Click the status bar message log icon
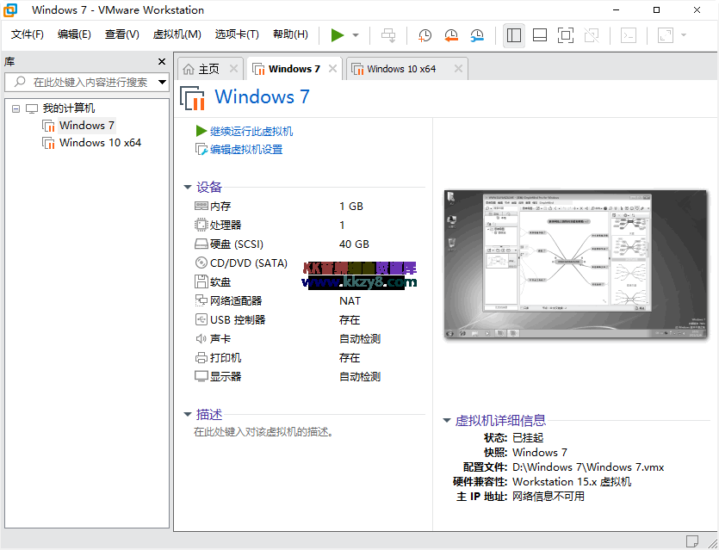The width and height of the screenshot is (719, 550). (x=692, y=541)
